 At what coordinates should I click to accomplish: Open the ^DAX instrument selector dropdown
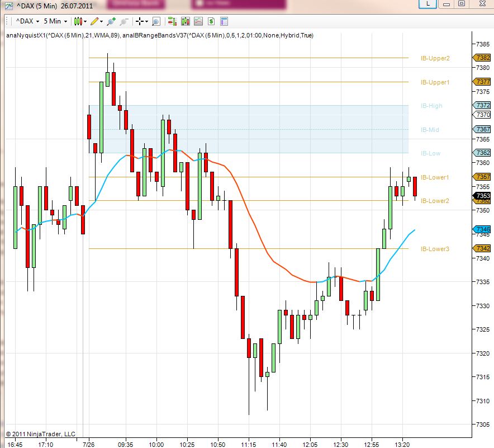(x=28, y=21)
